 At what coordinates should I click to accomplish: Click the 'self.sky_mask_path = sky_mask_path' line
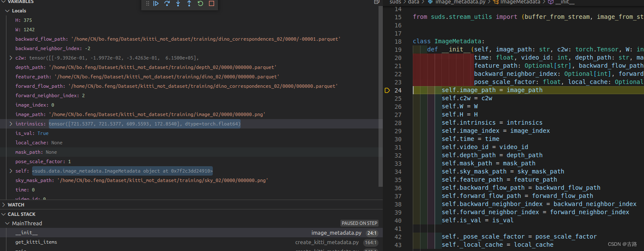(x=503, y=172)
